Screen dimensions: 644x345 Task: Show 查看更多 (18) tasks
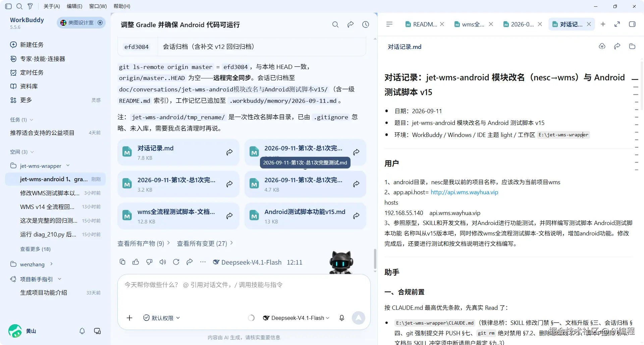[x=35, y=249]
